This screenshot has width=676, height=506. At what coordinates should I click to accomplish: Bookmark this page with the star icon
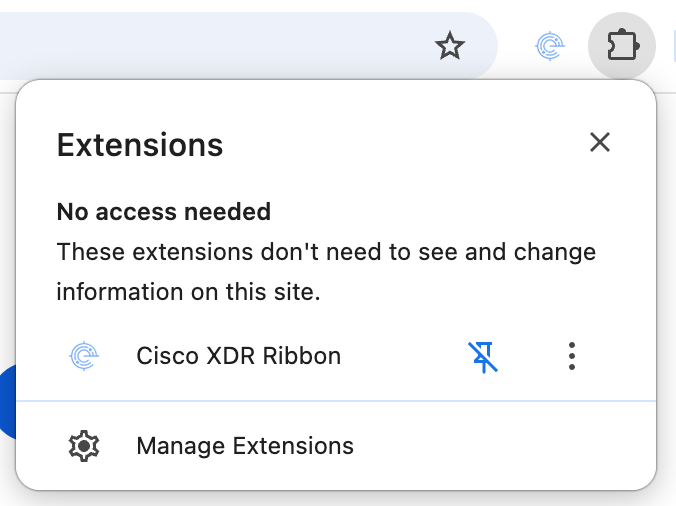tap(450, 46)
